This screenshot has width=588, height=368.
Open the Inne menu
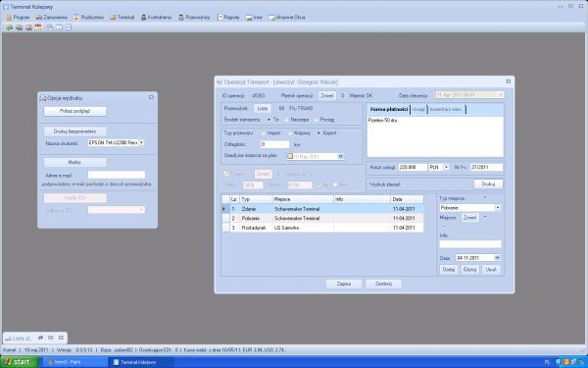(254, 18)
